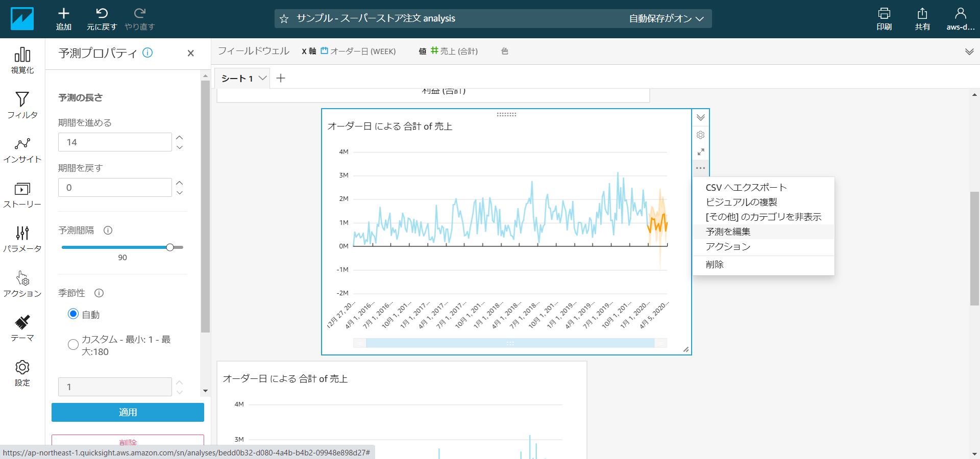Click the forecast panel scrollbar

click(x=205, y=207)
